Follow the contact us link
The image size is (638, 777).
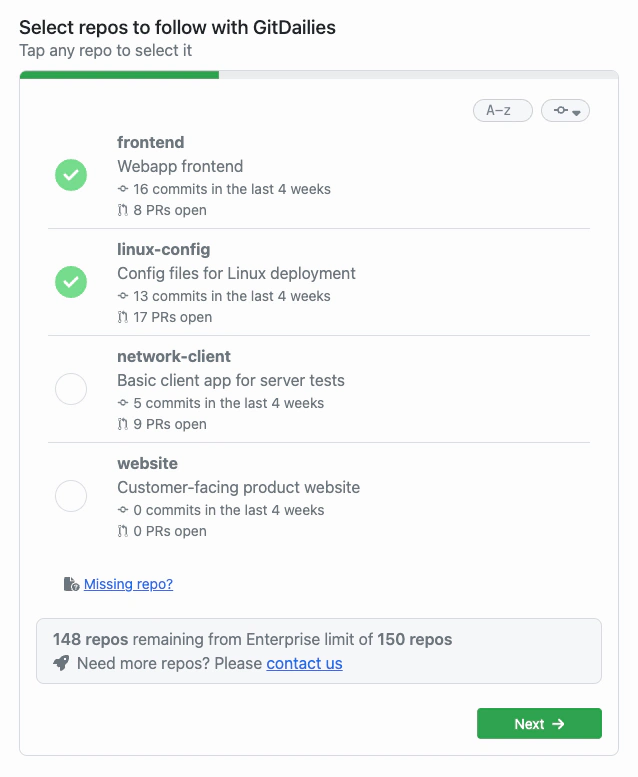(x=304, y=663)
